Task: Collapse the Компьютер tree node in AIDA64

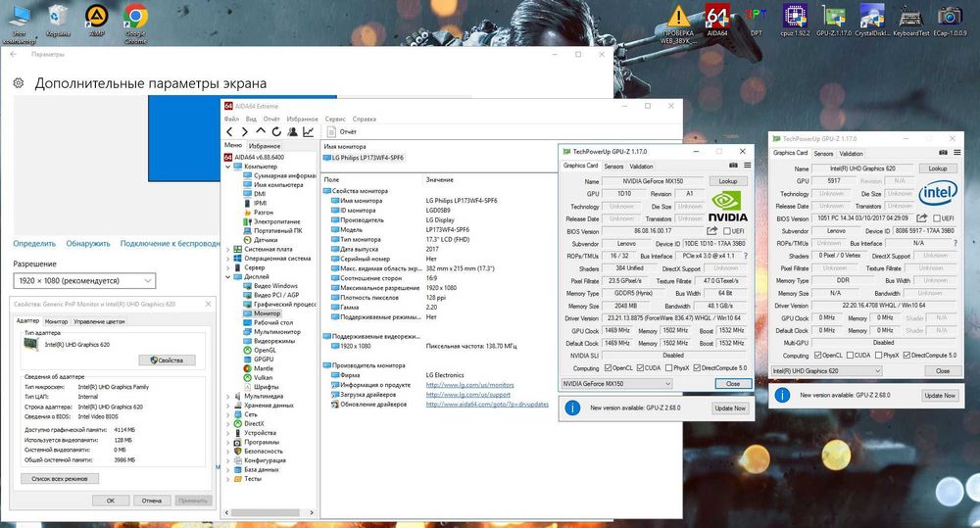Action: click(x=227, y=167)
